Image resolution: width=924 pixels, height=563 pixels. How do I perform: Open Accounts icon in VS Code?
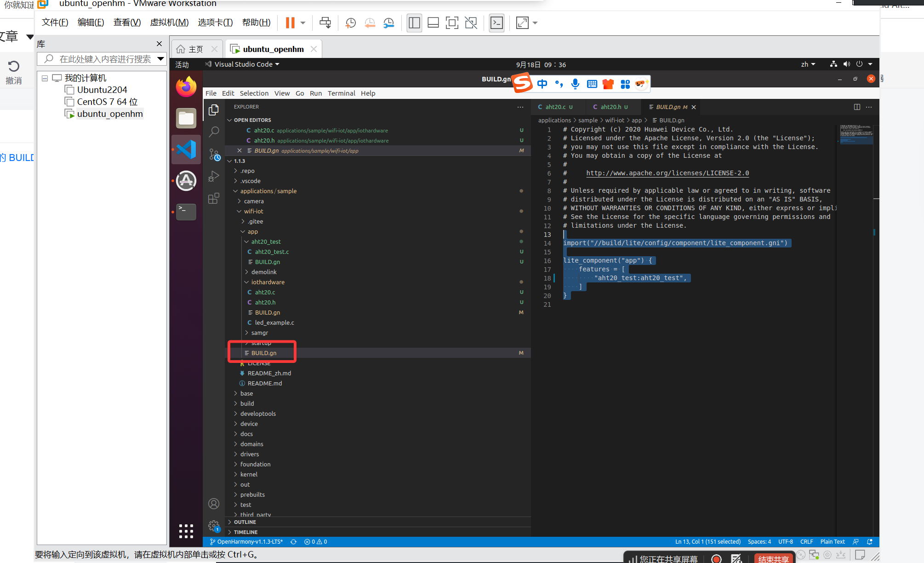point(214,504)
